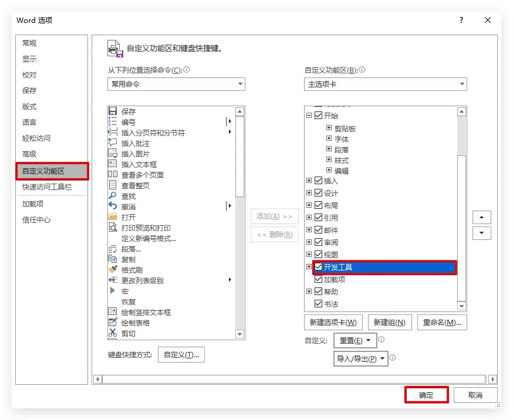Expand the 插入 tab tree node
The height and width of the screenshot is (420, 513).
[309, 181]
